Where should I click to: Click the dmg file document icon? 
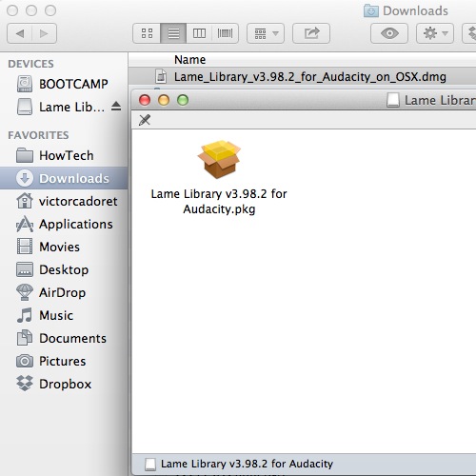tap(161, 76)
